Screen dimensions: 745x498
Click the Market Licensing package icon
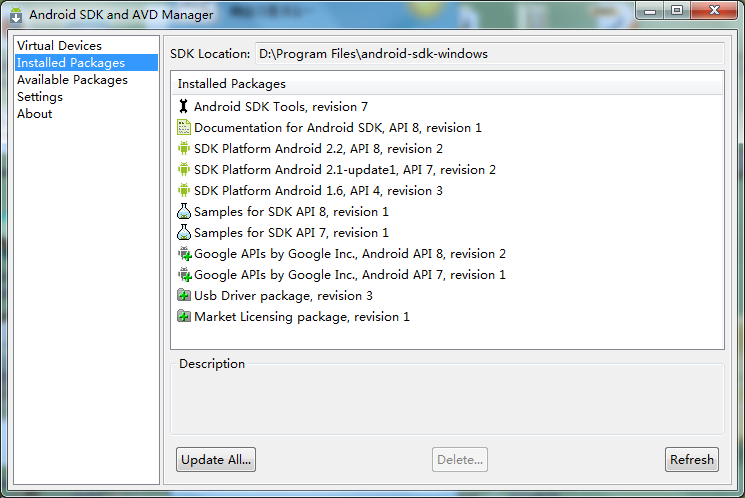tap(184, 316)
